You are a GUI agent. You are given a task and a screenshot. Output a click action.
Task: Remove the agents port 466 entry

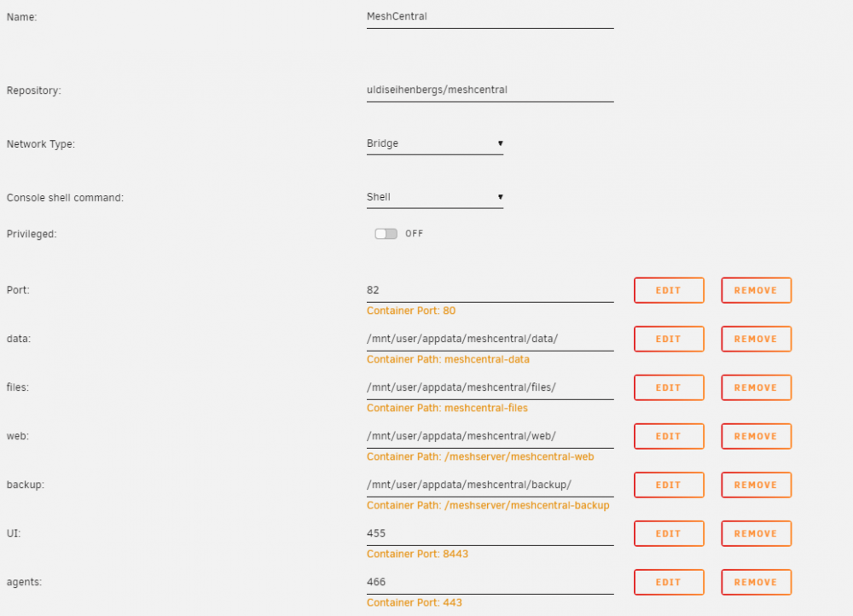pyautogui.click(x=756, y=582)
